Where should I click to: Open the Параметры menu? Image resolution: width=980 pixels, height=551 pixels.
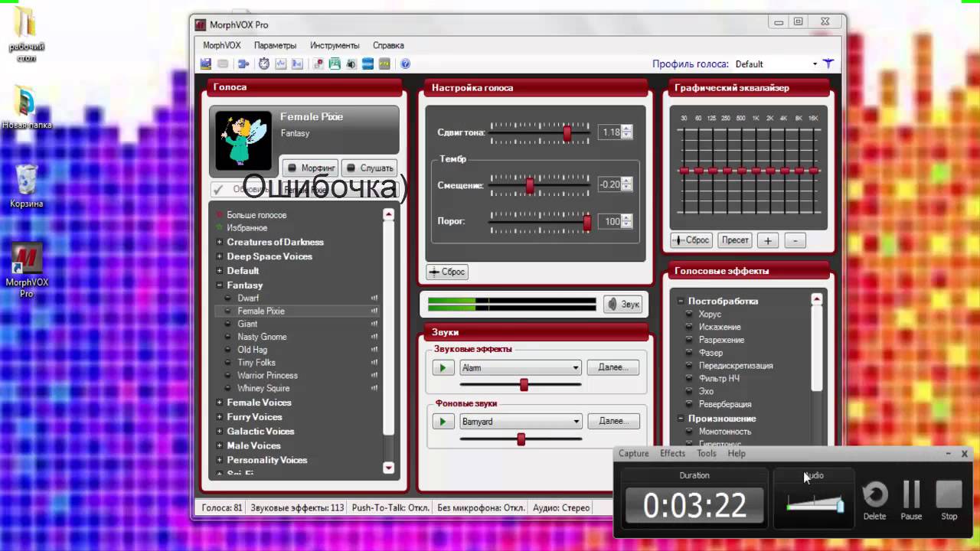(x=275, y=46)
